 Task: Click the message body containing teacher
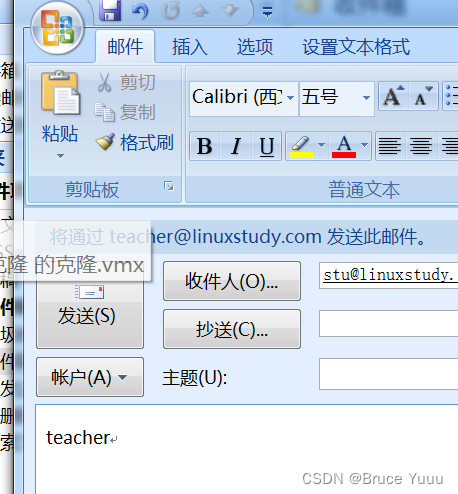(247, 449)
